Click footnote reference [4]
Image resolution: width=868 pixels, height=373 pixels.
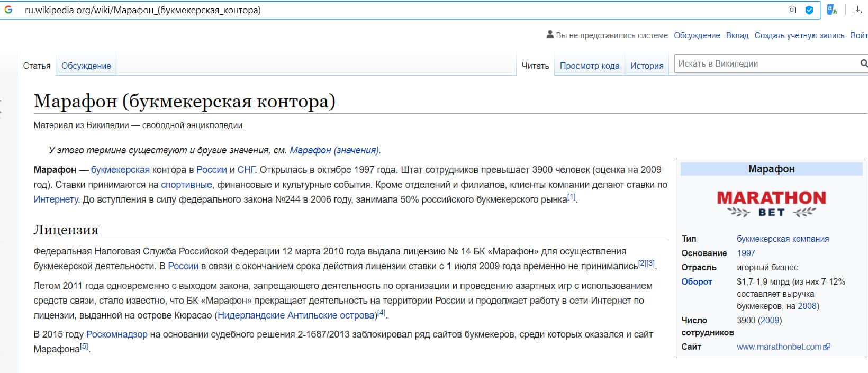[x=382, y=312]
